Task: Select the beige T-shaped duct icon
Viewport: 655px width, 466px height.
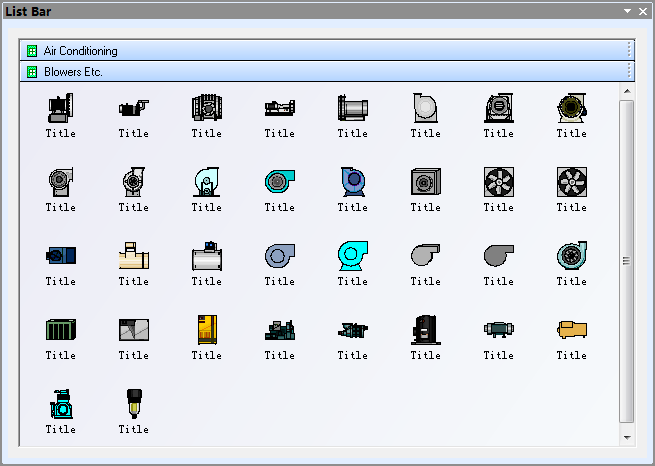Action: click(x=133, y=255)
